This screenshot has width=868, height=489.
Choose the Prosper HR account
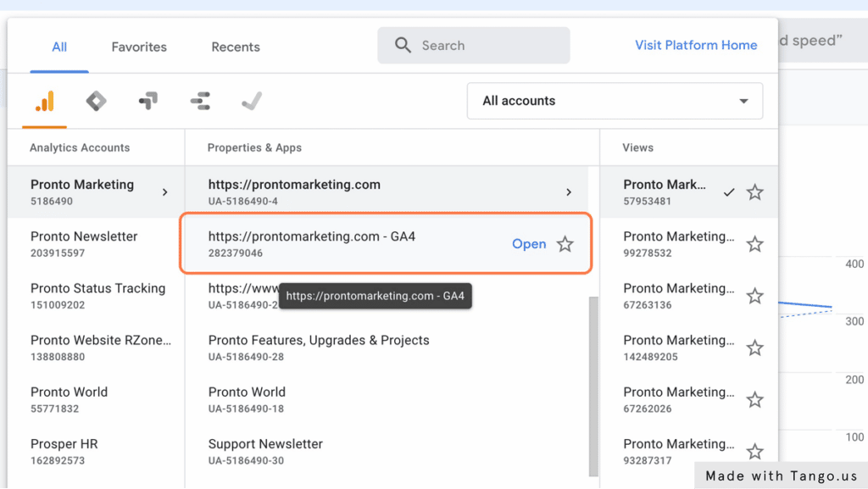tap(96, 452)
